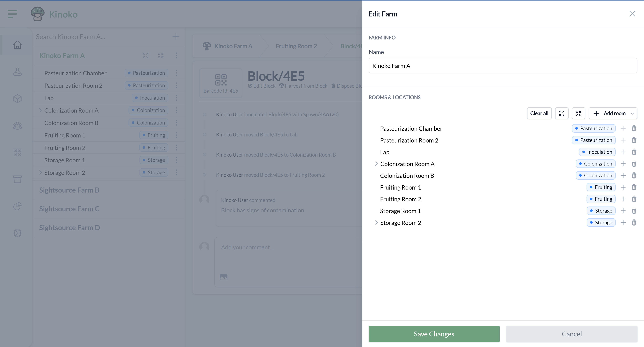Image resolution: width=644 pixels, height=347 pixels.
Task: Cancel editing the farm
Action: pyautogui.click(x=571, y=334)
